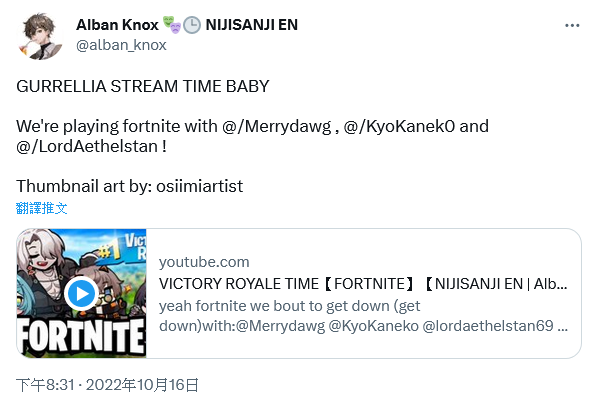Click the clock emoji beside the name
Image resolution: width=598 pixels, height=411 pixels.
pos(192,25)
